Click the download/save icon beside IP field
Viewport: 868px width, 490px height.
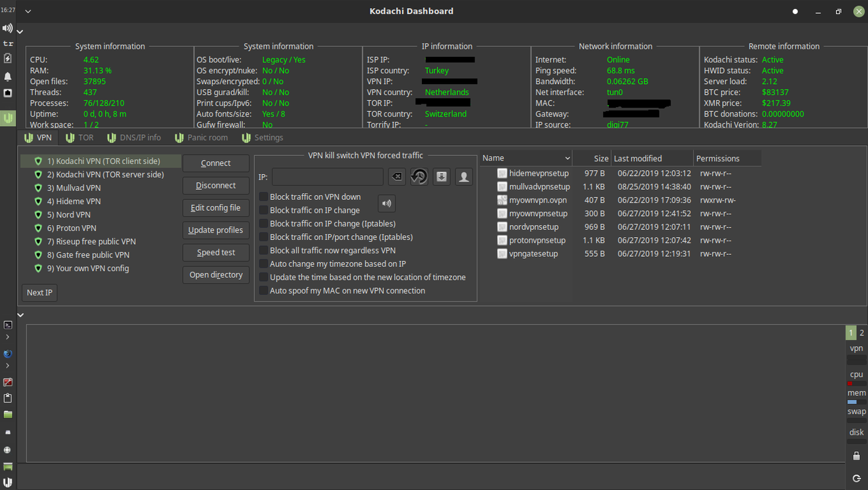click(x=441, y=177)
